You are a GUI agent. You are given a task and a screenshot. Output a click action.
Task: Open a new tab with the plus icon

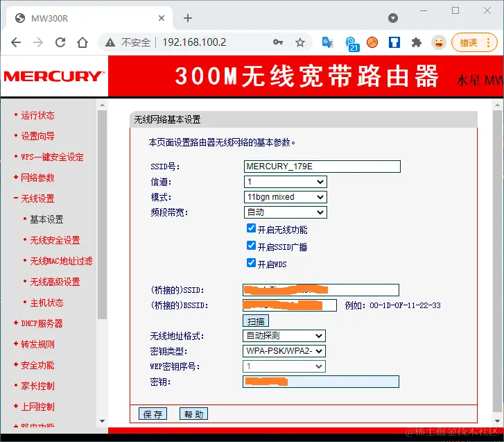(x=188, y=18)
